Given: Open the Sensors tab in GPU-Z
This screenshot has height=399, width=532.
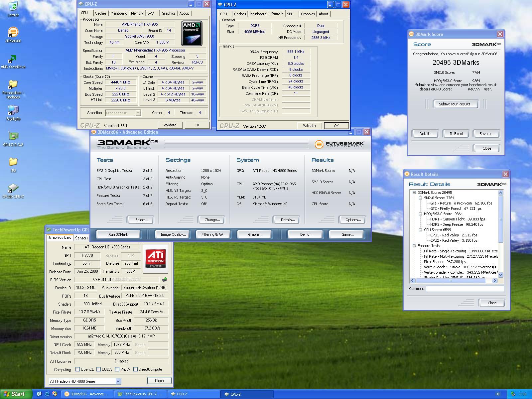Looking at the screenshot, I should point(81,238).
